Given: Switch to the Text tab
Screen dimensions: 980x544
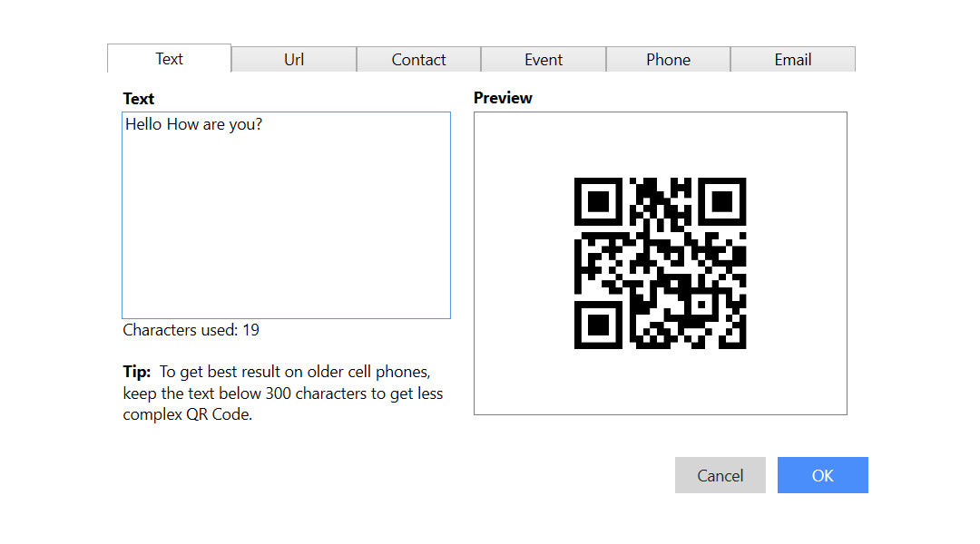Looking at the screenshot, I should click(169, 59).
